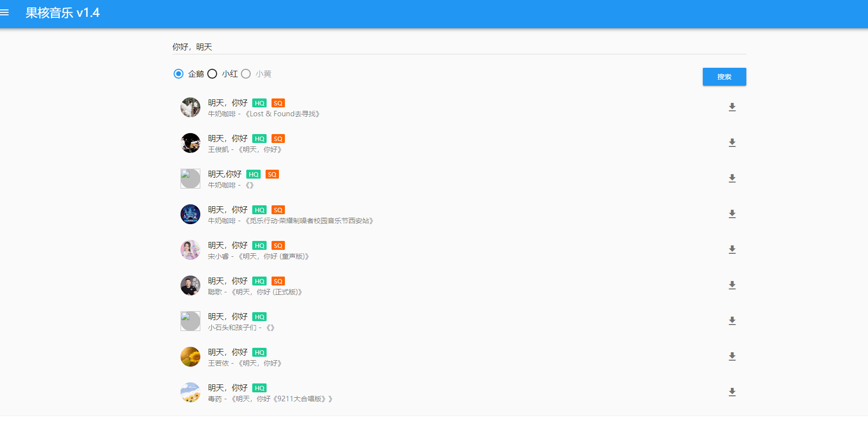Click the HQ badge on Lost & Found song

point(259,103)
